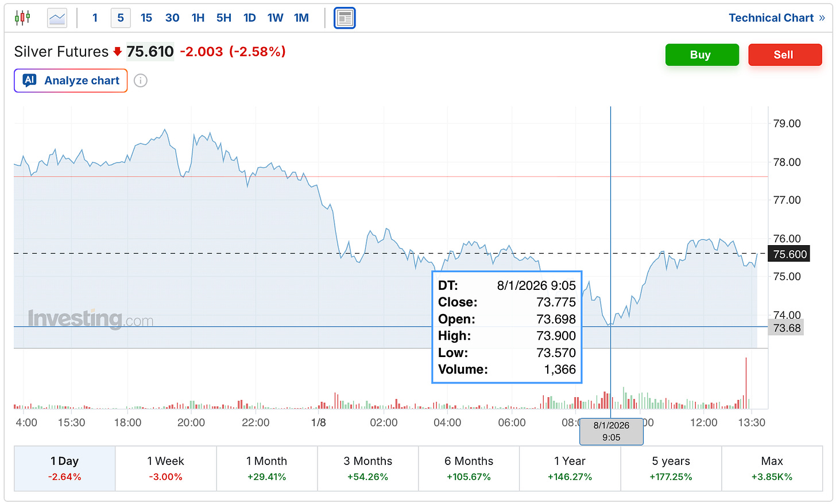The height and width of the screenshot is (504, 836).
Task: Choose the 1H chart interval
Action: point(198,18)
